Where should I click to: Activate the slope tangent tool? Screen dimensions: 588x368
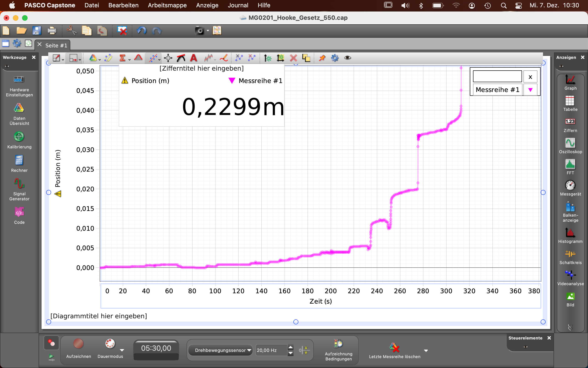[x=181, y=58]
